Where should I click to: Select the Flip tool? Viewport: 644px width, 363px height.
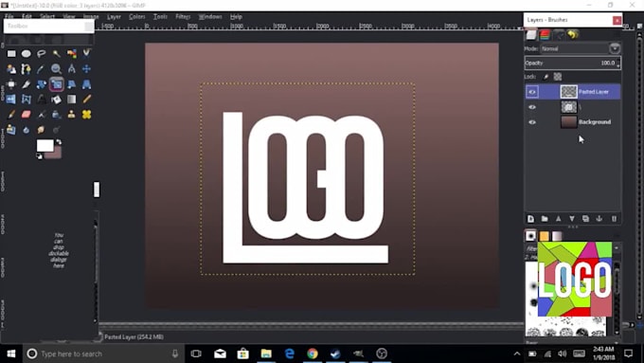click(11, 100)
